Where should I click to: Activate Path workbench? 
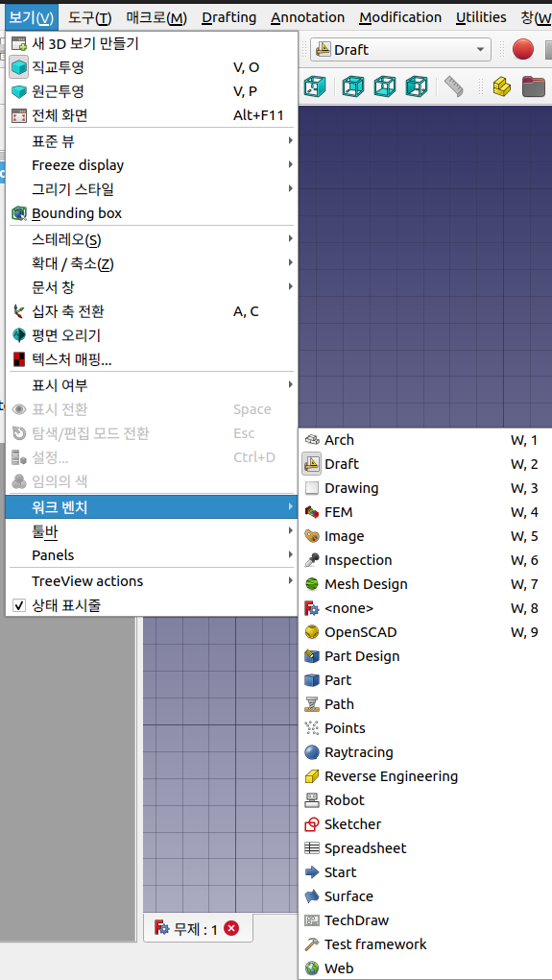click(x=424, y=704)
